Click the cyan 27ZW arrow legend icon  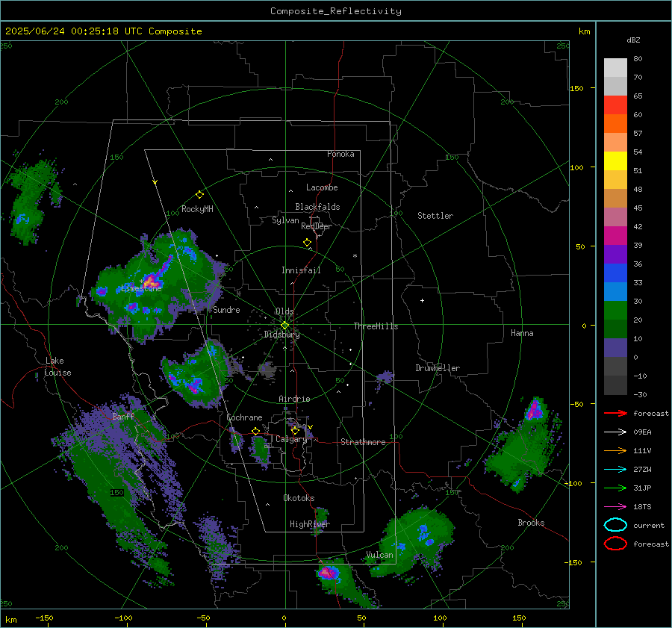point(615,470)
